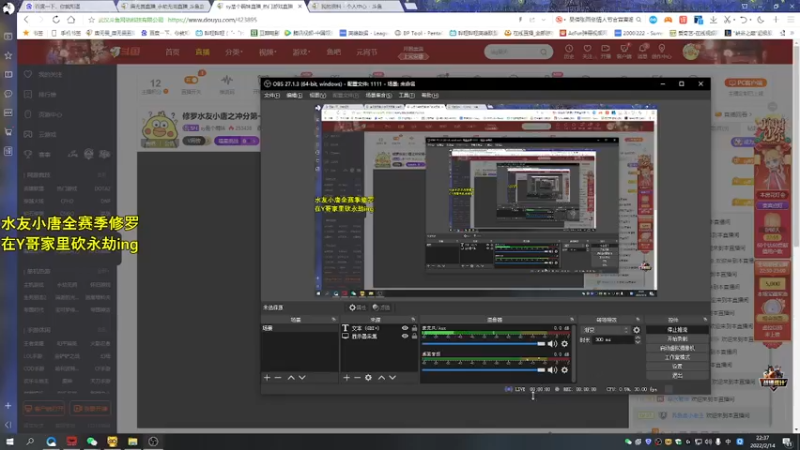Toggle visibility eye of the 显示器采集 source
Image resolution: width=800 pixels, height=450 pixels.
(x=405, y=336)
